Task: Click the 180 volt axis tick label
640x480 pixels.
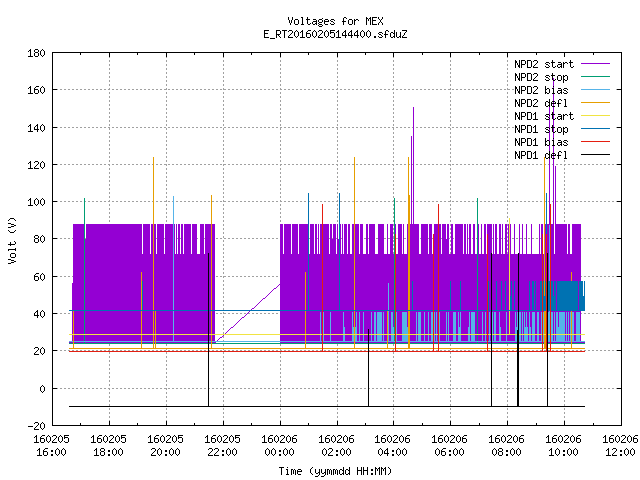Action: (36, 53)
